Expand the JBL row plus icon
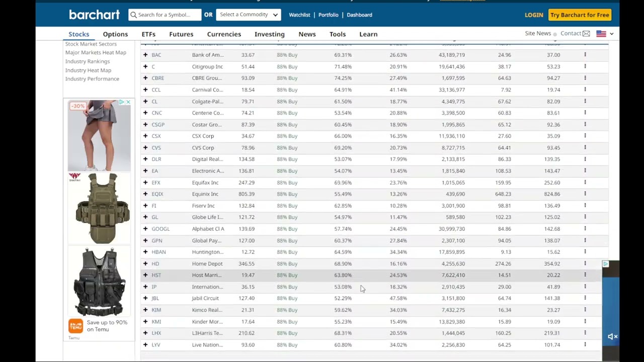644x362 pixels. point(145,298)
